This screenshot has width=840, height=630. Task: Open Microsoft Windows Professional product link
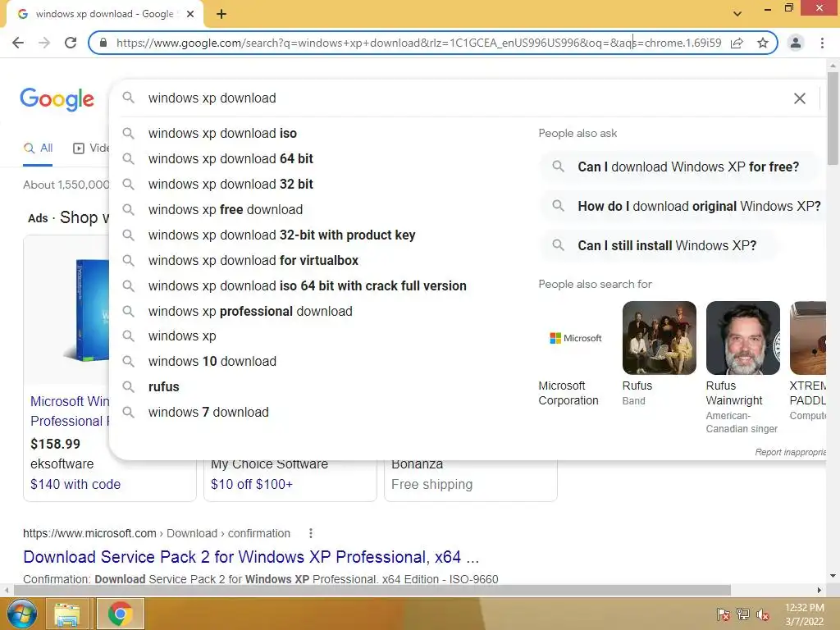pos(70,411)
